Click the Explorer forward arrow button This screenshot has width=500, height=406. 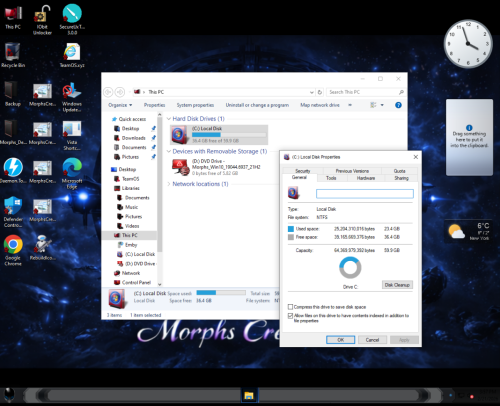pyautogui.click(x=120, y=92)
